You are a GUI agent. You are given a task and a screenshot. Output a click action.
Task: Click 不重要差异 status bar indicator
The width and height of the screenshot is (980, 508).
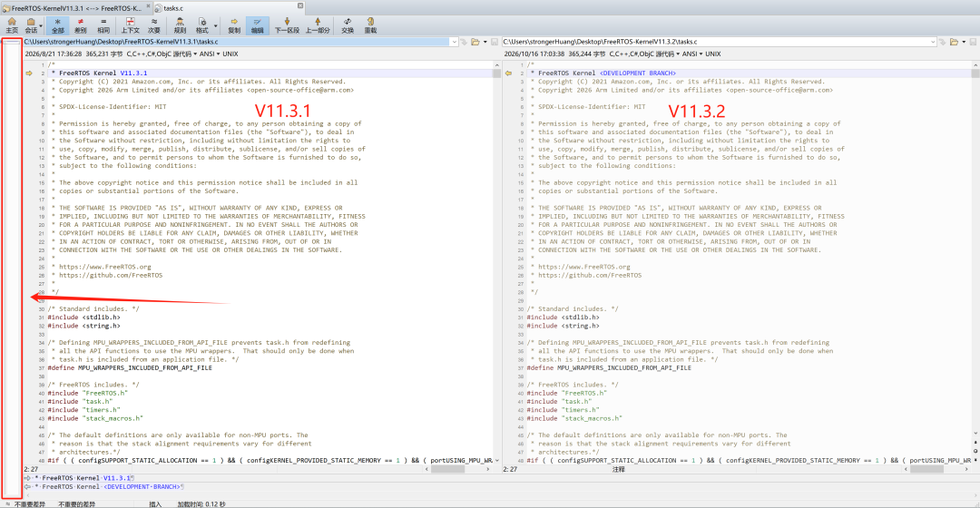(x=29, y=504)
